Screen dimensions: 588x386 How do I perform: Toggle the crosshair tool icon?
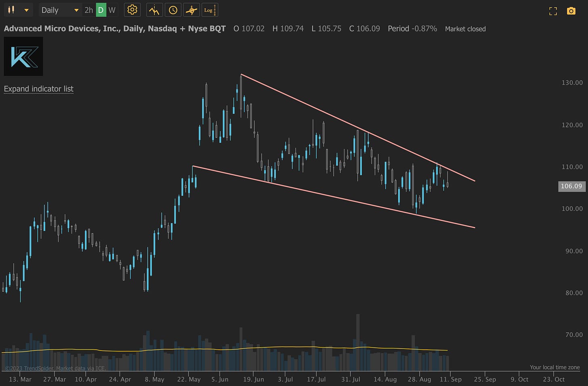tap(191, 10)
